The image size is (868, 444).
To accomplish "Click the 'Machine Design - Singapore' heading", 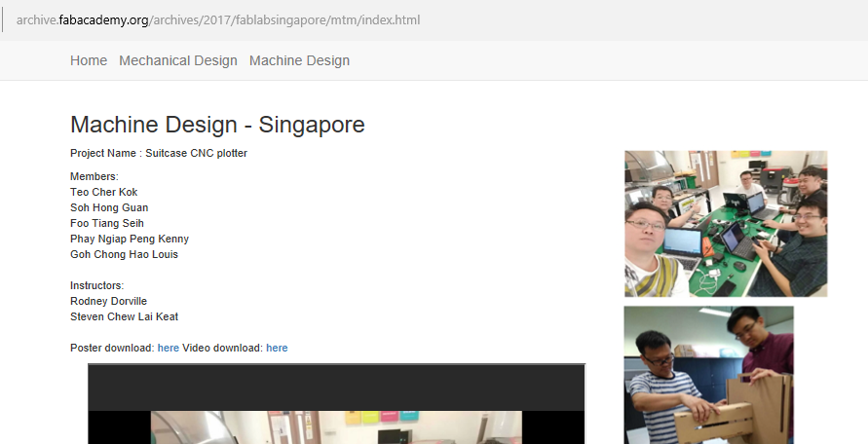I will (217, 125).
